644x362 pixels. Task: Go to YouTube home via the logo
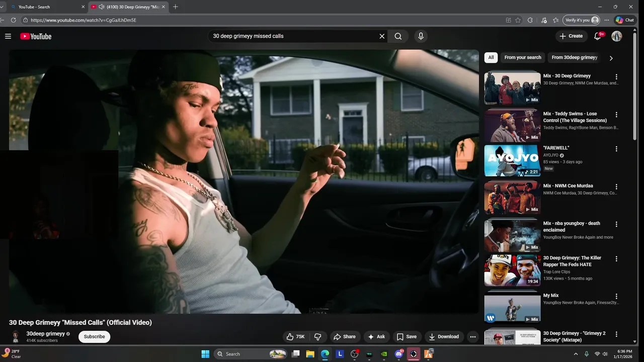coord(36,36)
